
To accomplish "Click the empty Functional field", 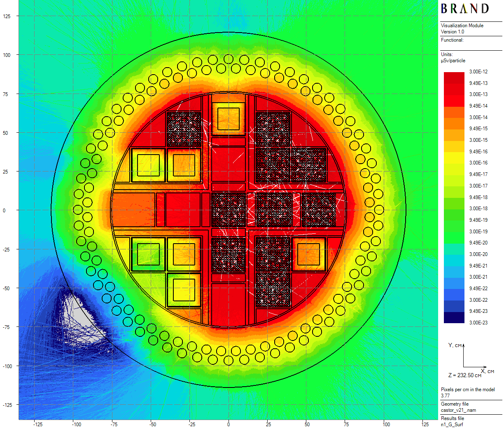I will pyautogui.click(x=471, y=45).
